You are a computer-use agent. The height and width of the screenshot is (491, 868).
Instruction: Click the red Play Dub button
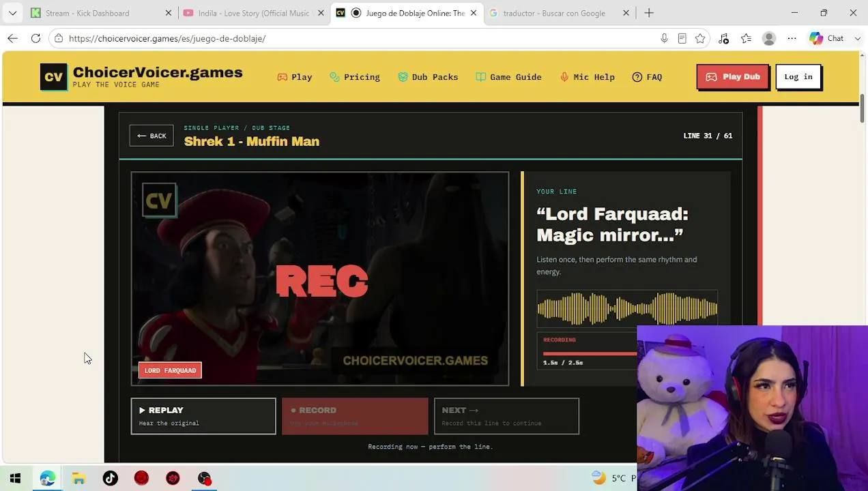point(732,77)
